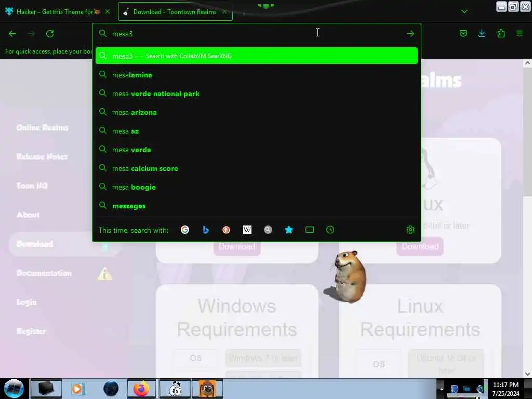Search in open Tabs icon
The height and width of the screenshot is (399, 532).
310,230
